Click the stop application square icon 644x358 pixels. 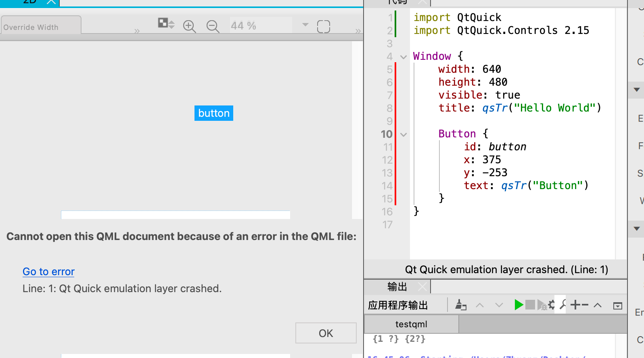pyautogui.click(x=530, y=305)
